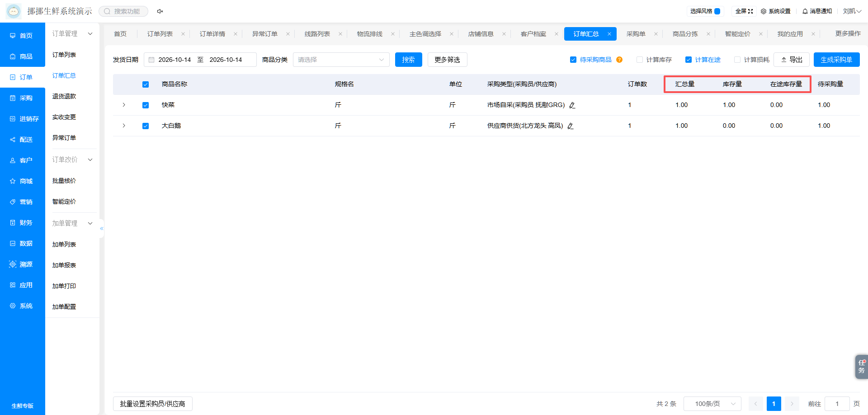Screen dimensions: 868x415
Task: Click the mute speaker icon in header
Action: point(160,11)
